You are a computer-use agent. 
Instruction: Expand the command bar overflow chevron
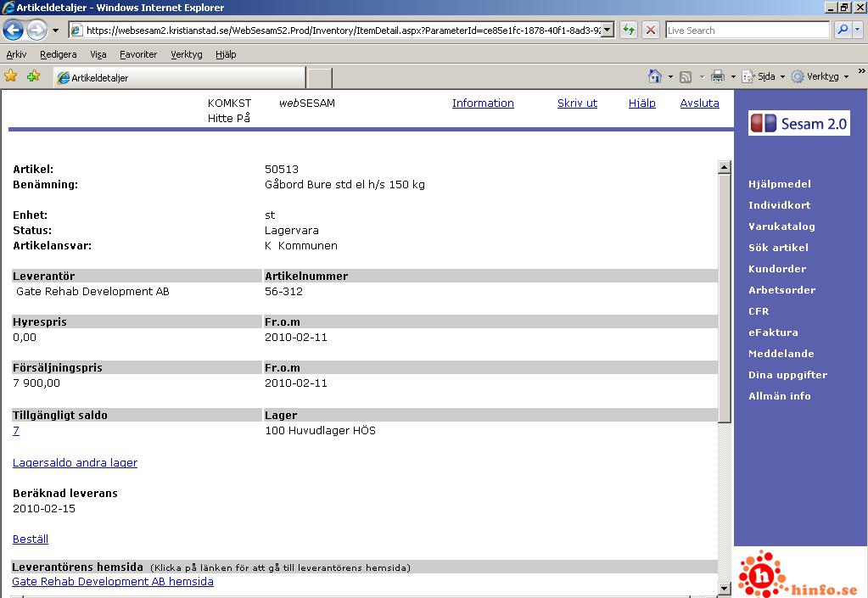pyautogui.click(x=861, y=71)
